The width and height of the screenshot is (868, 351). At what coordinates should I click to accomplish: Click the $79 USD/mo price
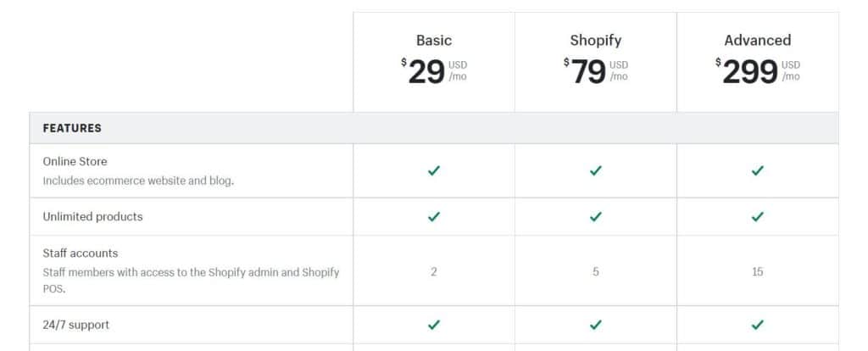pyautogui.click(x=596, y=72)
